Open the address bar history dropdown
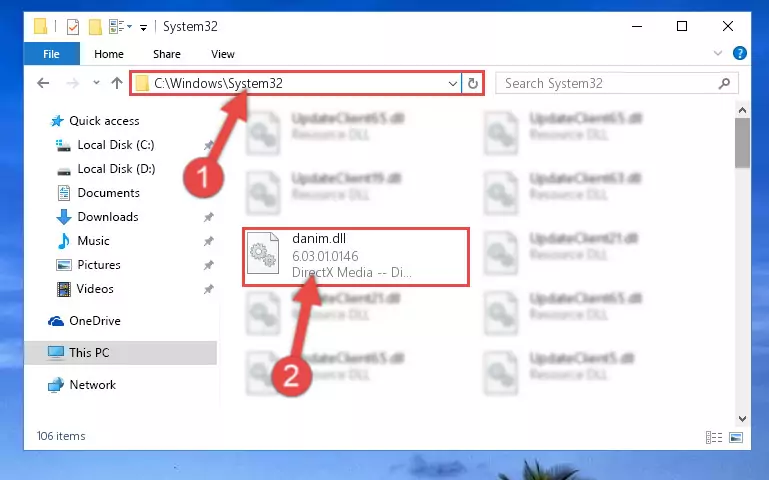 pos(453,84)
